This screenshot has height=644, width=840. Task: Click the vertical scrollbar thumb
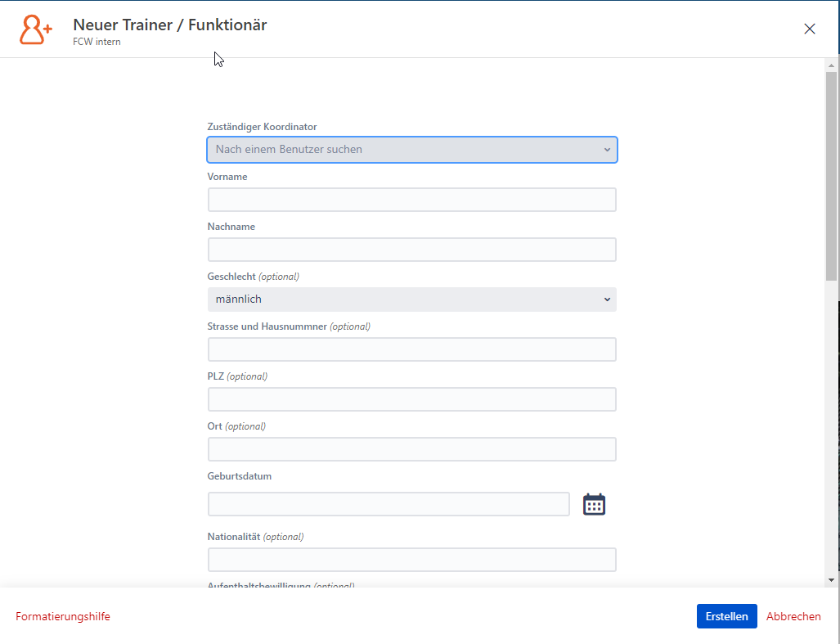click(831, 176)
